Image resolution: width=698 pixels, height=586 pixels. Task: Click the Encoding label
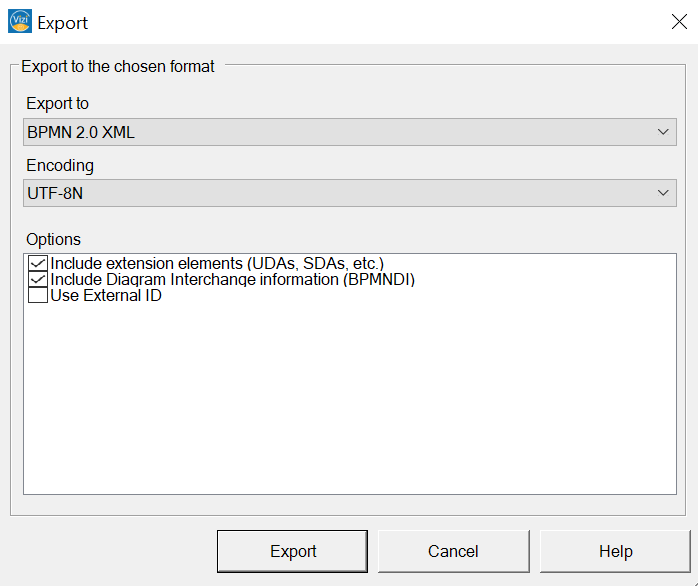[x=60, y=165]
